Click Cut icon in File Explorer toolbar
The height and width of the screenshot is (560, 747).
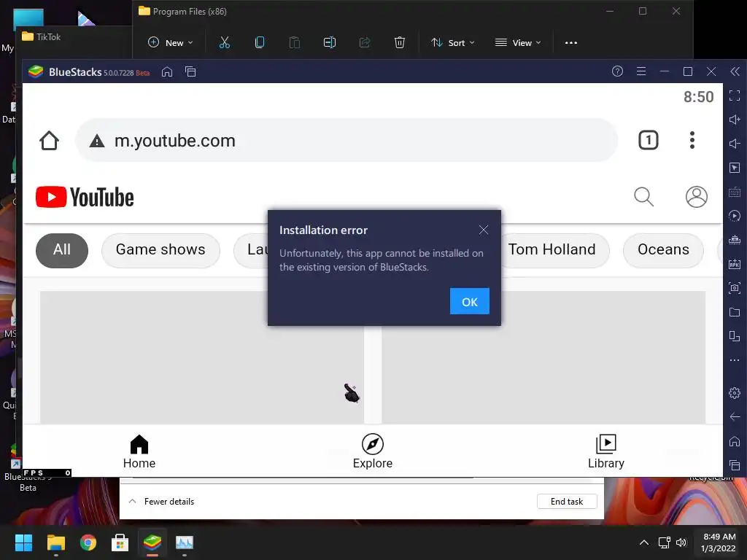225,43
